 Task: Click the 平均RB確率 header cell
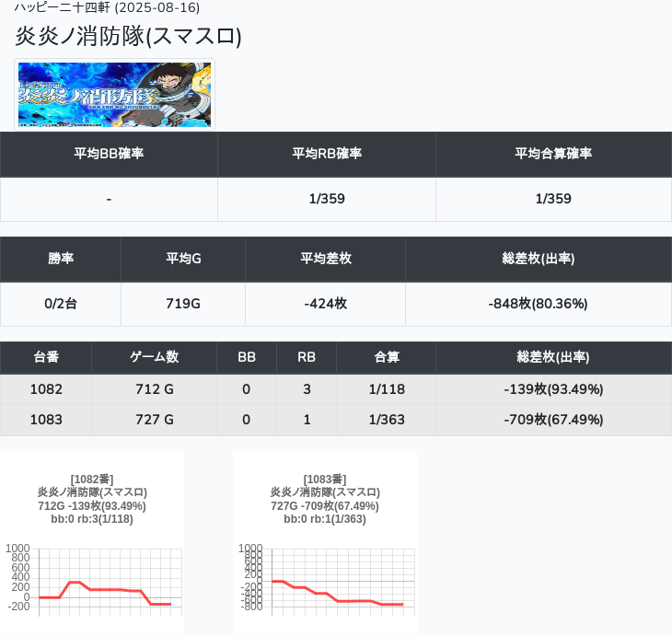coord(327,154)
